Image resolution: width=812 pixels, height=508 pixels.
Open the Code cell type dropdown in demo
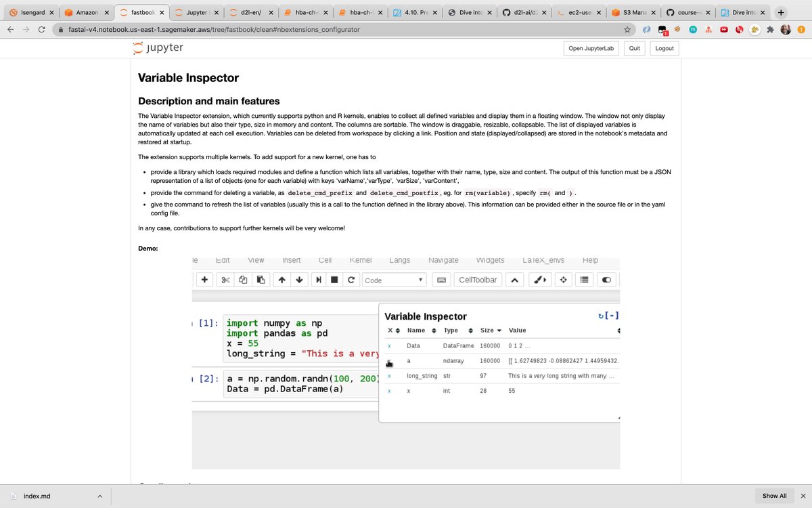(394, 280)
